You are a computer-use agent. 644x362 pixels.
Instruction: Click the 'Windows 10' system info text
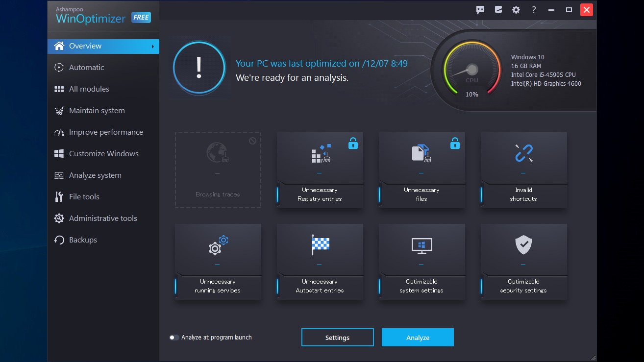point(528,57)
